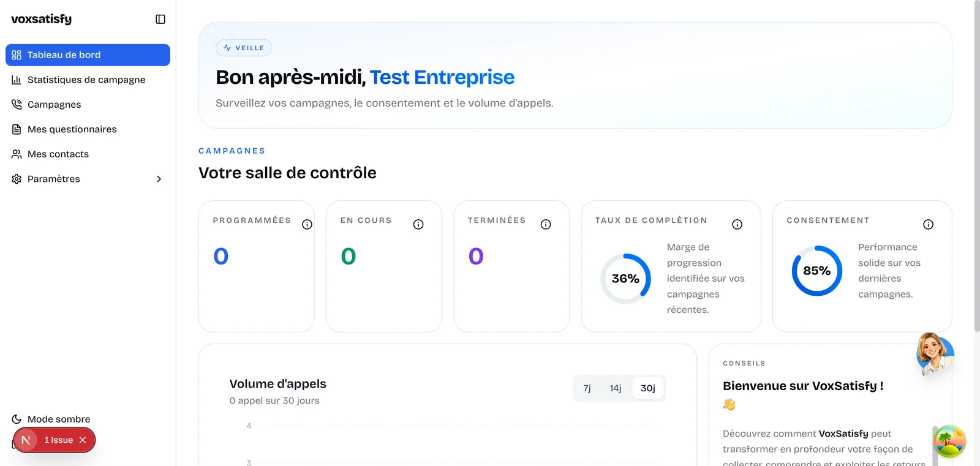Click Test Entreprise name
980x466 pixels.
coord(442,77)
